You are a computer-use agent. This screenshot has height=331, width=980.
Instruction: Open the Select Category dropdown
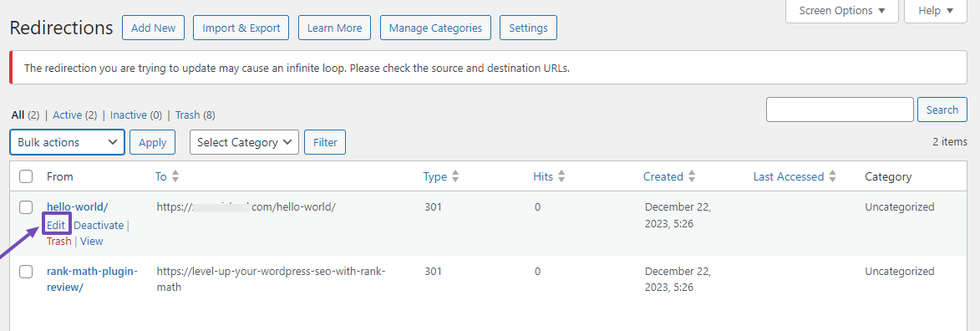click(245, 142)
